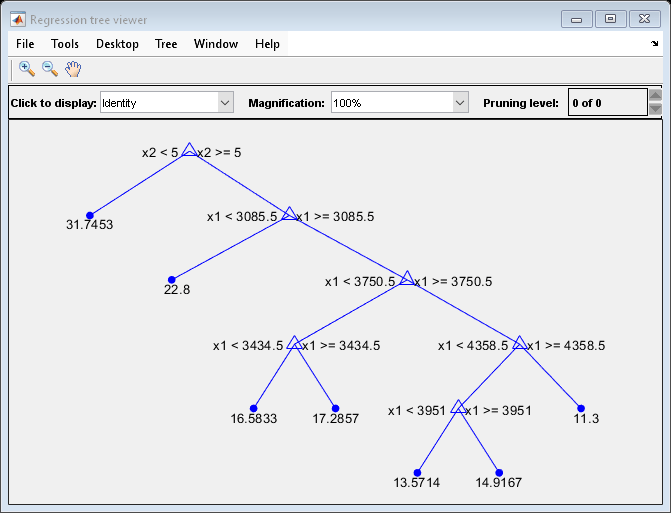Viewport: 671px width, 513px height.
Task: Activate the Pan hand tool
Action: pos(73,69)
